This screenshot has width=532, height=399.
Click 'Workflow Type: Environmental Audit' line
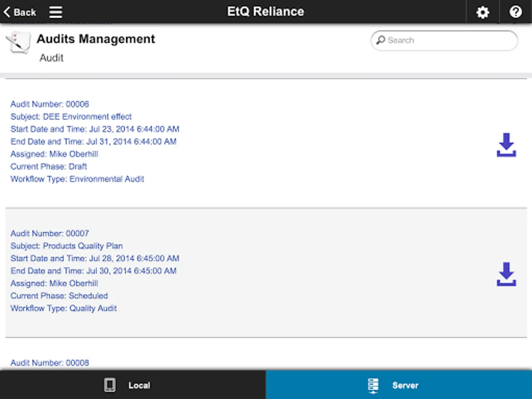tap(77, 179)
